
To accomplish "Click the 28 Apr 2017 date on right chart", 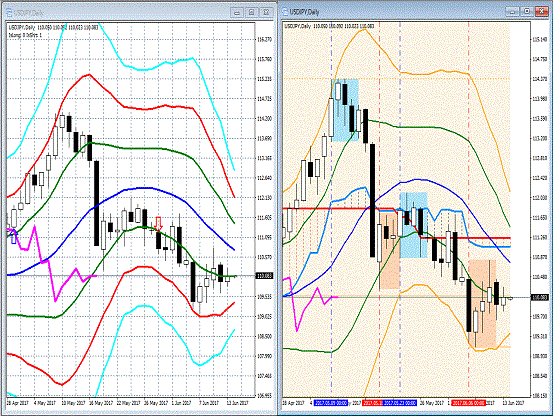I will point(293,403).
